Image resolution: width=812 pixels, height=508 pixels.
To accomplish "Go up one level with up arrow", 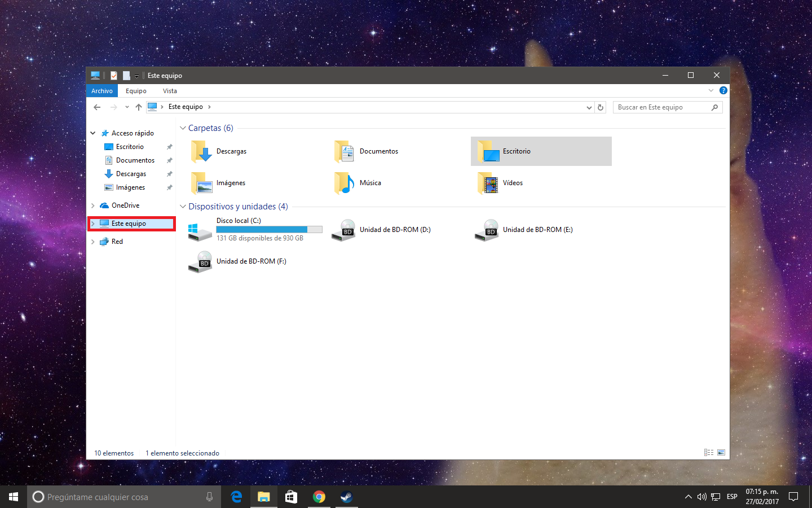I will [139, 107].
